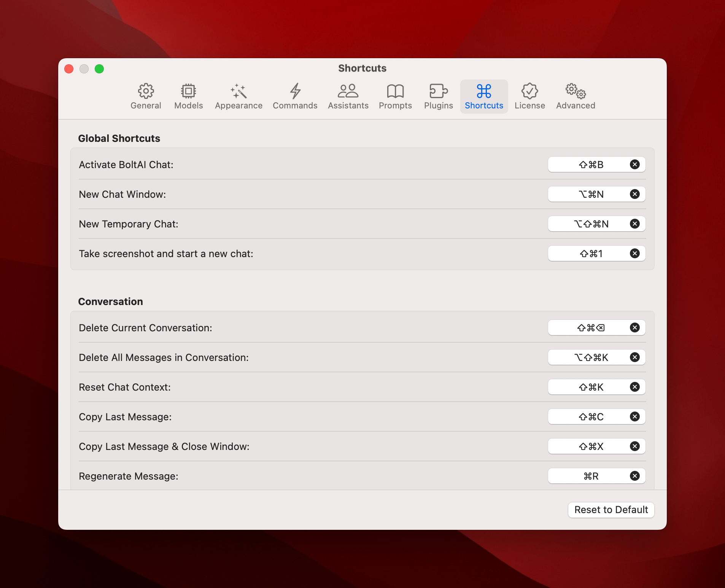Screen dimensions: 725x588
Task: Record a new Copy Last Message shortcut
Action: 590,416
